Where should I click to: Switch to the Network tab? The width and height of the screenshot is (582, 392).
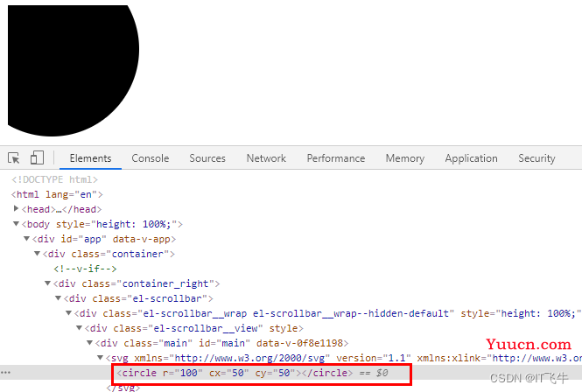point(266,158)
